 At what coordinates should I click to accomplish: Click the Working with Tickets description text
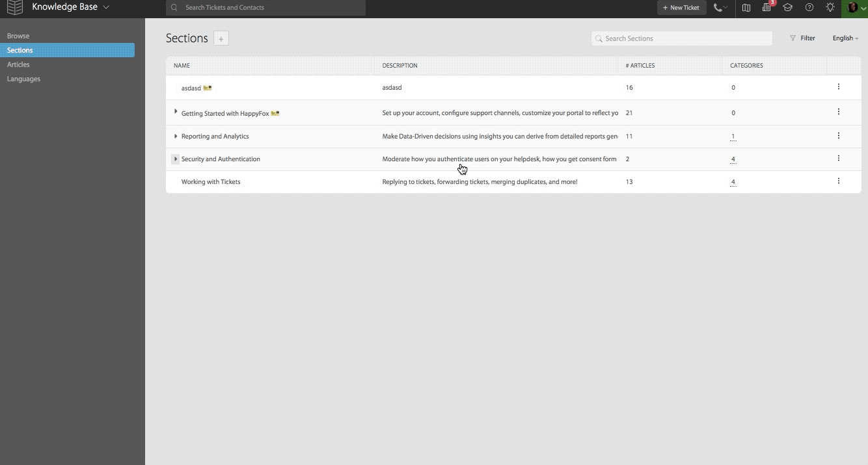pyautogui.click(x=480, y=182)
